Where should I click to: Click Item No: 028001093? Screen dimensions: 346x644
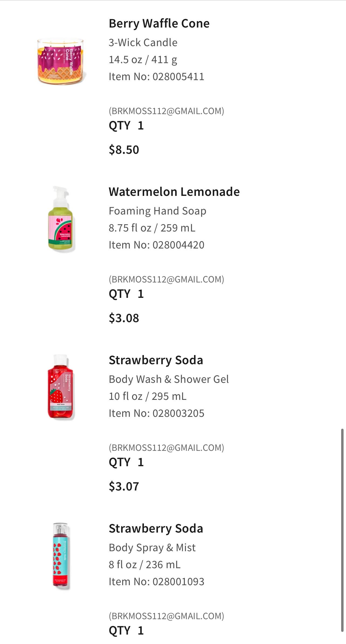[x=156, y=582]
